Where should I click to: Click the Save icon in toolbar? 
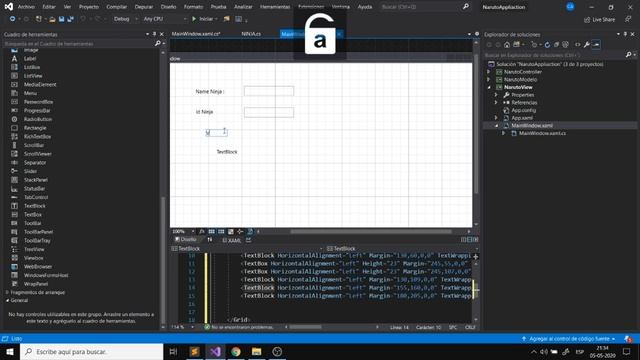(x=61, y=19)
